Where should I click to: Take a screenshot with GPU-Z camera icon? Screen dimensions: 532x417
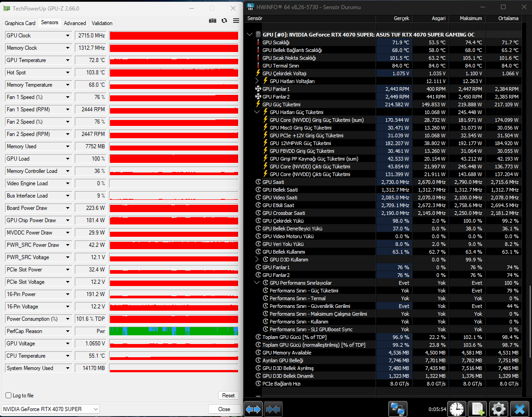point(213,21)
